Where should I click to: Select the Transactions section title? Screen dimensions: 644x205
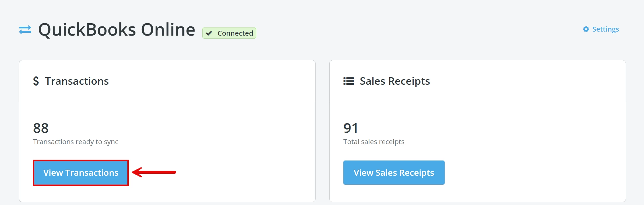point(77,81)
